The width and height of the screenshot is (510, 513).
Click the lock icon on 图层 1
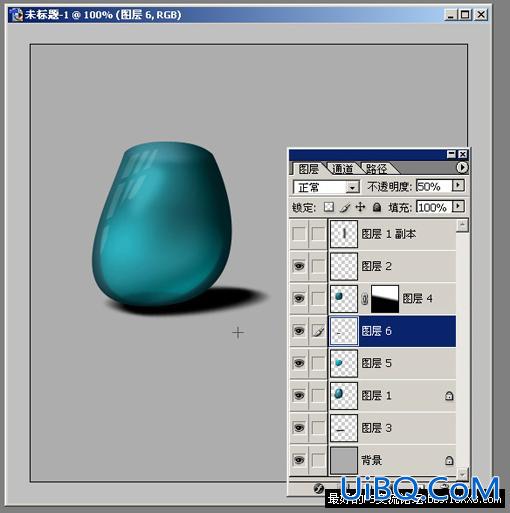click(x=449, y=396)
